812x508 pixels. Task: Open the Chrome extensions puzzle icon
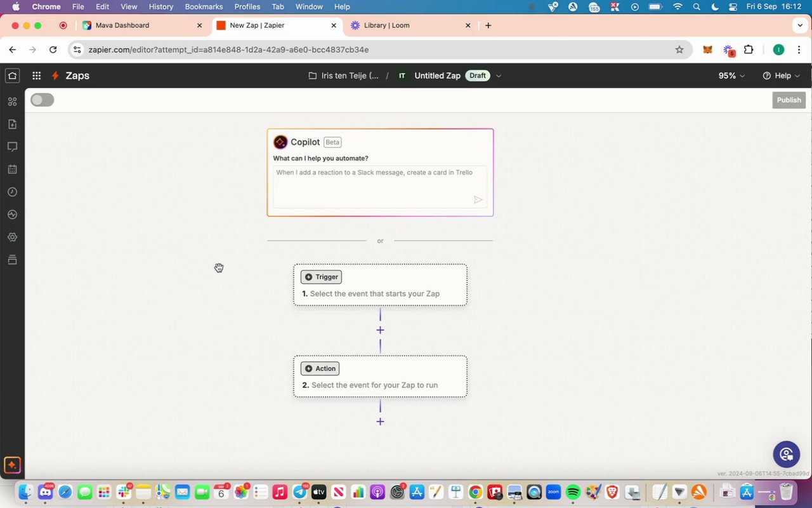(749, 50)
